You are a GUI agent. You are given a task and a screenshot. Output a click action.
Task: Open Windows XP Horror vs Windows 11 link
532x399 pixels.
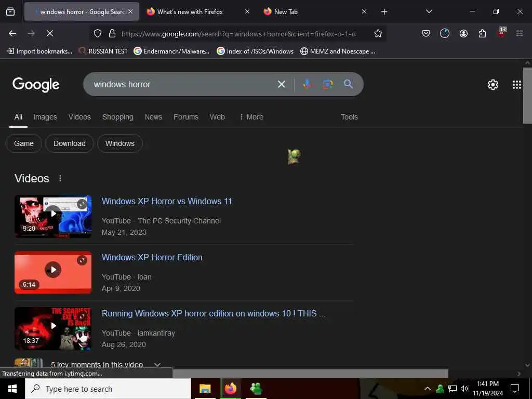[167, 201]
